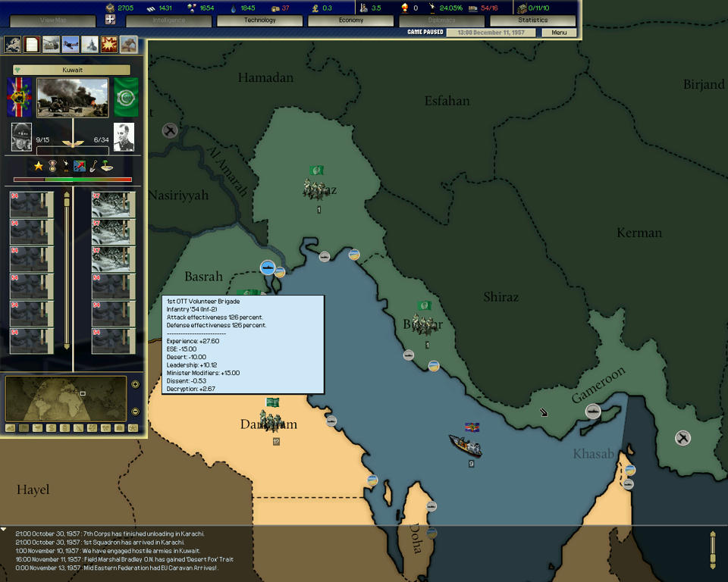Click the document list icon in toolbar
This screenshot has height=582, width=728.
pos(32,45)
